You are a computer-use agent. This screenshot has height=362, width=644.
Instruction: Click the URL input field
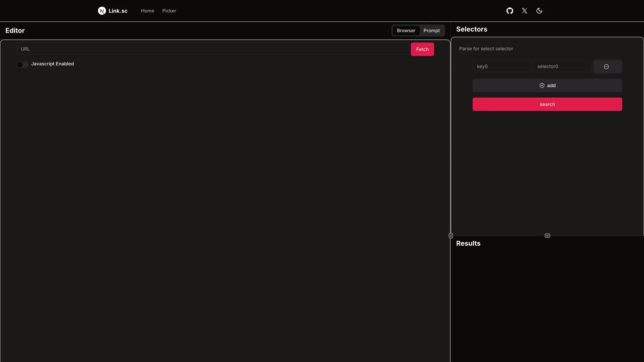tap(211, 49)
